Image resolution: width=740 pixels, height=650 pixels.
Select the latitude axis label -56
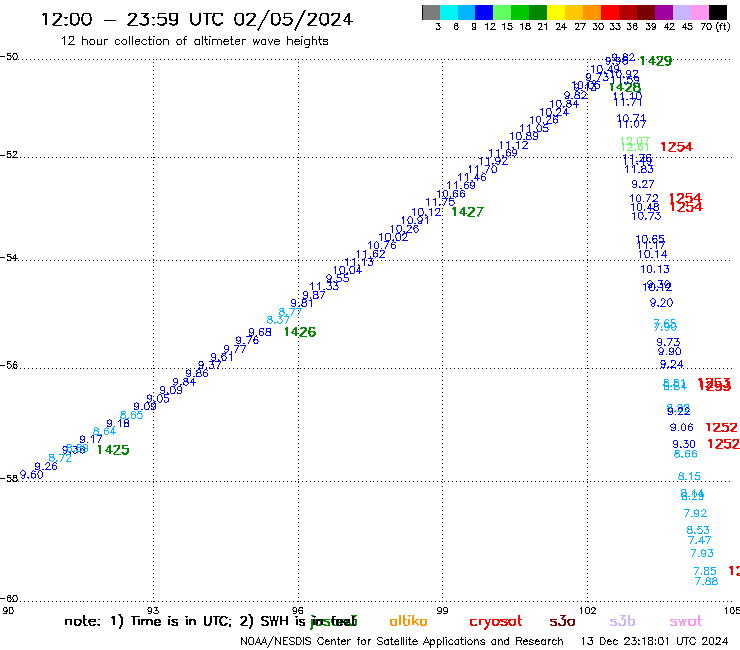(9, 365)
